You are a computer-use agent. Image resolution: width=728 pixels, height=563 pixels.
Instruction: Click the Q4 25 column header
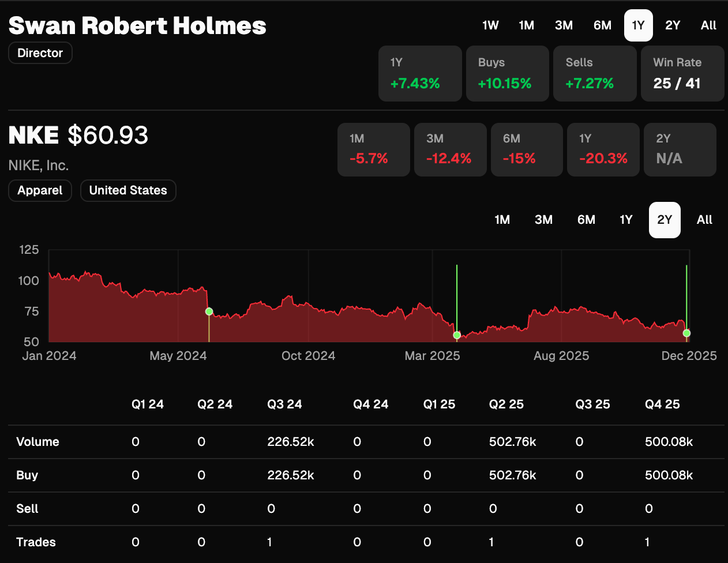click(662, 404)
